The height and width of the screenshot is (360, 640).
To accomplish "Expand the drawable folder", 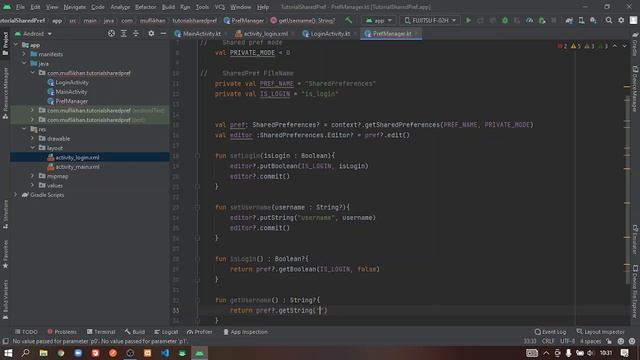I will point(32,138).
